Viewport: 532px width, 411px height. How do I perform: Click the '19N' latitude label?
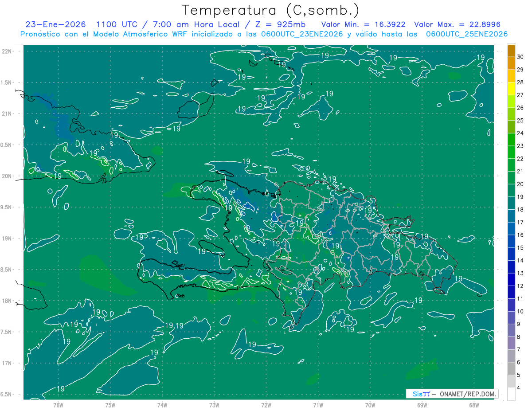point(7,239)
